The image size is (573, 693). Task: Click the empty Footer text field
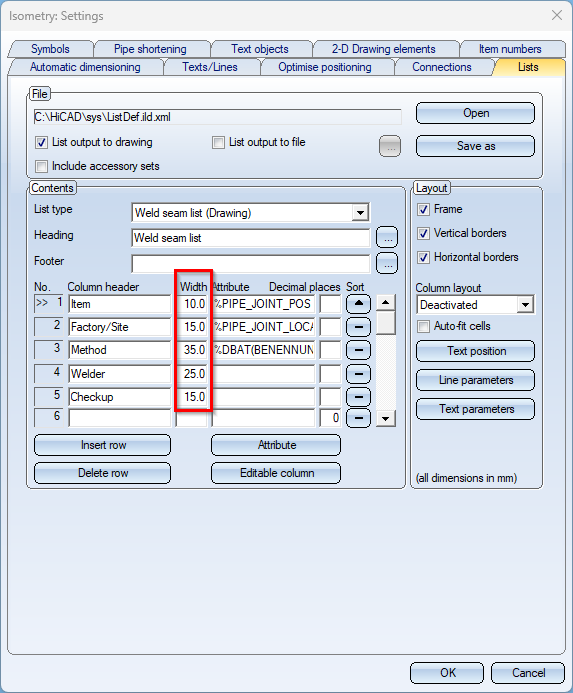[251, 264]
